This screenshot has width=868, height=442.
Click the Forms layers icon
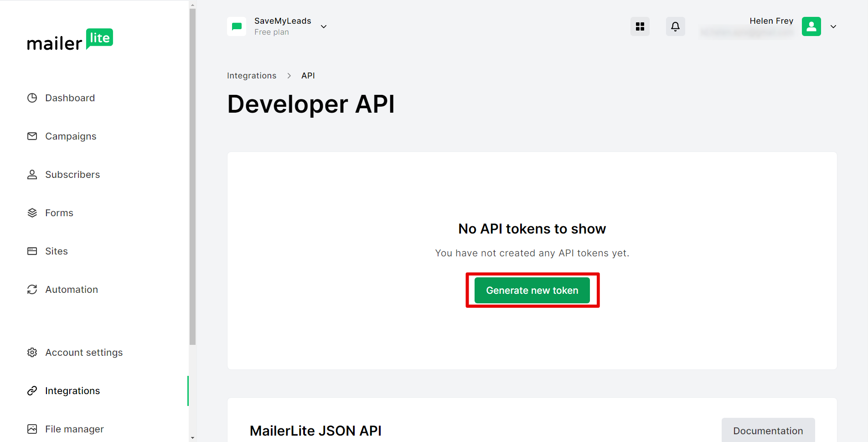[x=32, y=213]
